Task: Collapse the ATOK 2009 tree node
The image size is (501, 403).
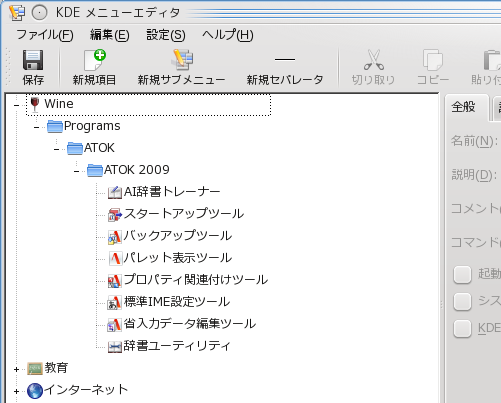Action: [x=76, y=171]
